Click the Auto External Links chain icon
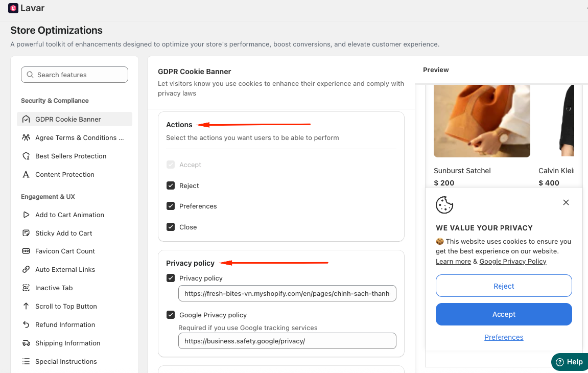The height and width of the screenshot is (373, 588). click(26, 269)
